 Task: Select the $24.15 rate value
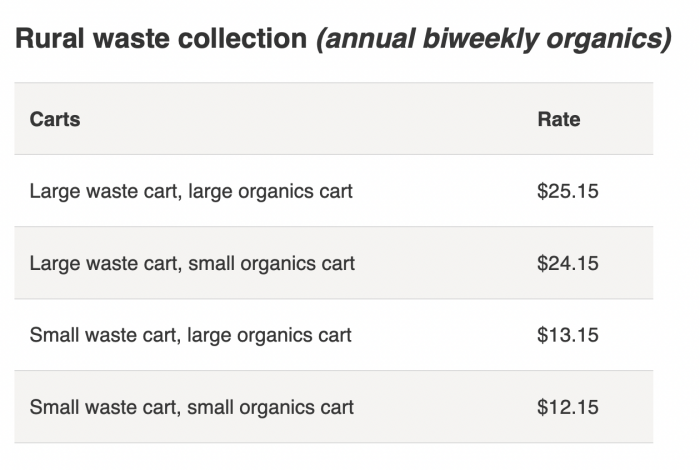567,264
